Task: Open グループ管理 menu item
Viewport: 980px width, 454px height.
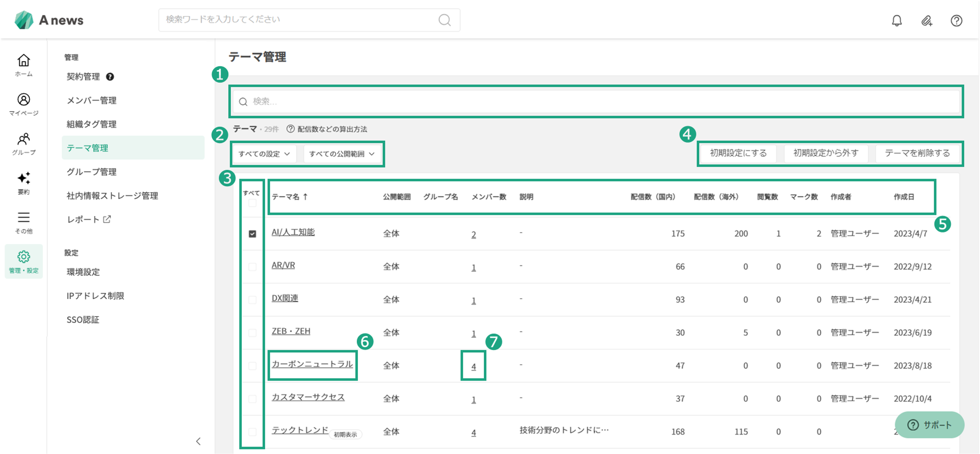Action: (92, 172)
